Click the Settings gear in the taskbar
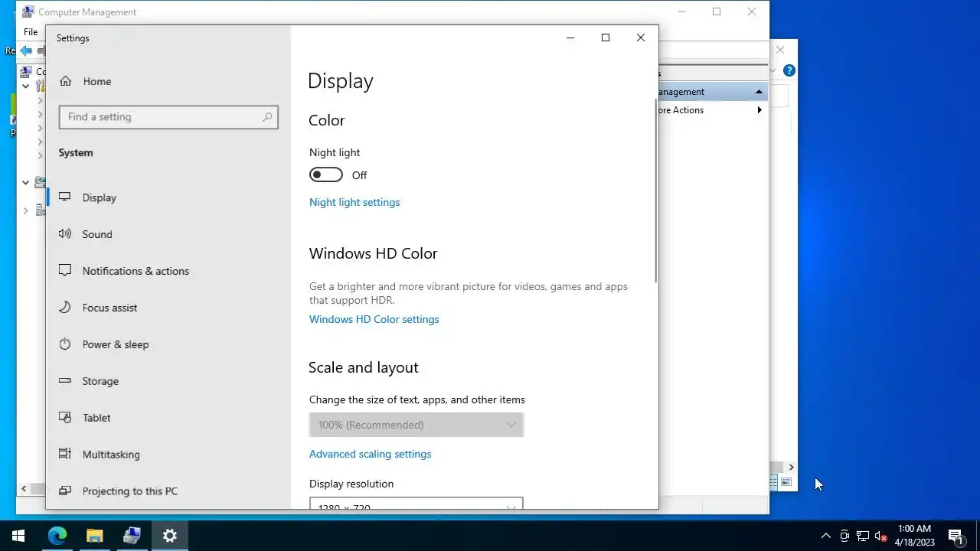This screenshot has height=551, width=980. 169,536
